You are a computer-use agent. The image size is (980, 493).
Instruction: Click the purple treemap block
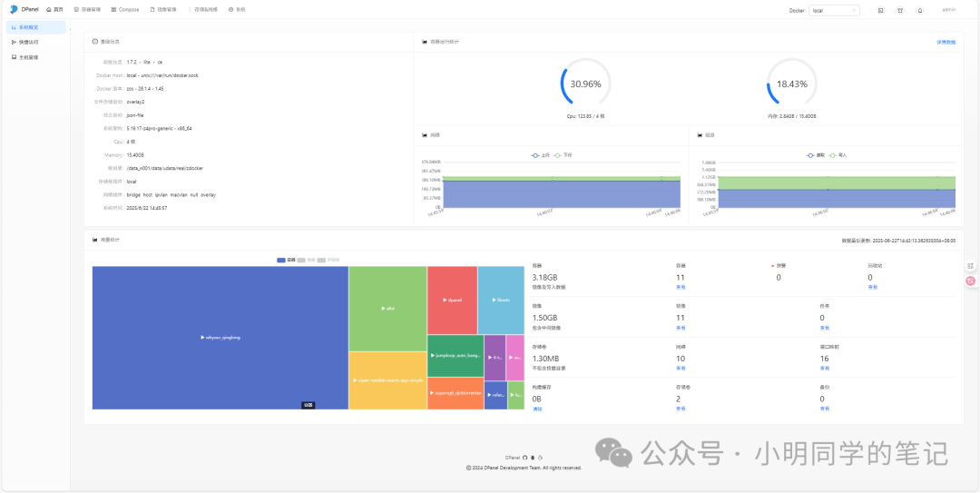tap(495, 357)
